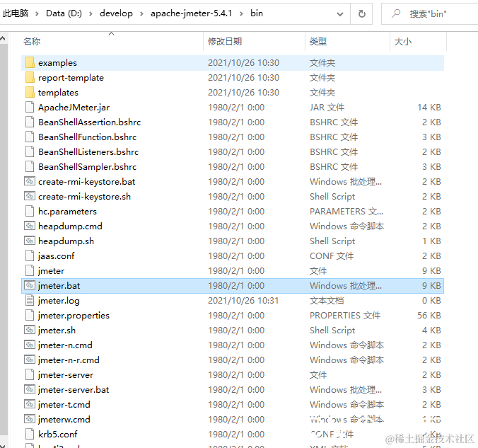Go to 此电脑 in the address bar
This screenshot has height=448, width=478.
[16, 13]
